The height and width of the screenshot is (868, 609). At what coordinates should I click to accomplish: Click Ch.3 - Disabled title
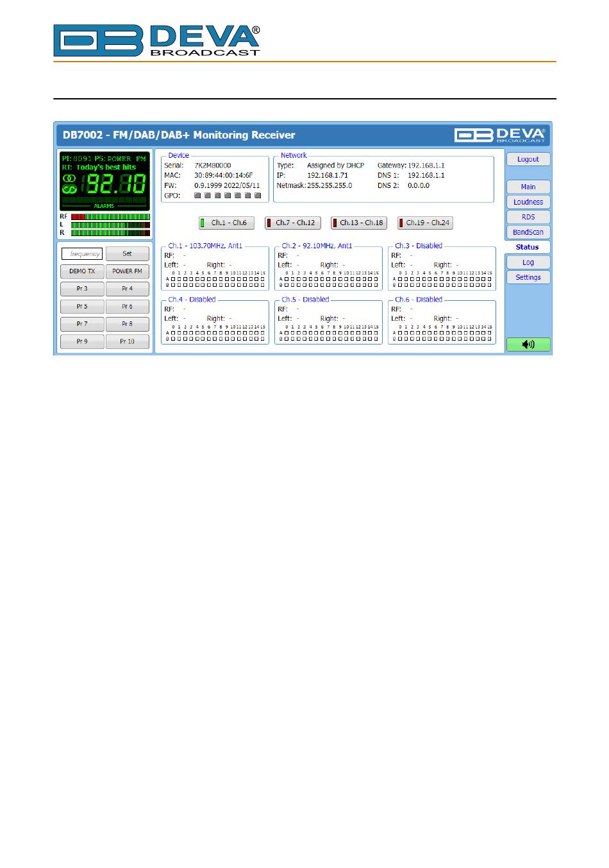click(419, 246)
